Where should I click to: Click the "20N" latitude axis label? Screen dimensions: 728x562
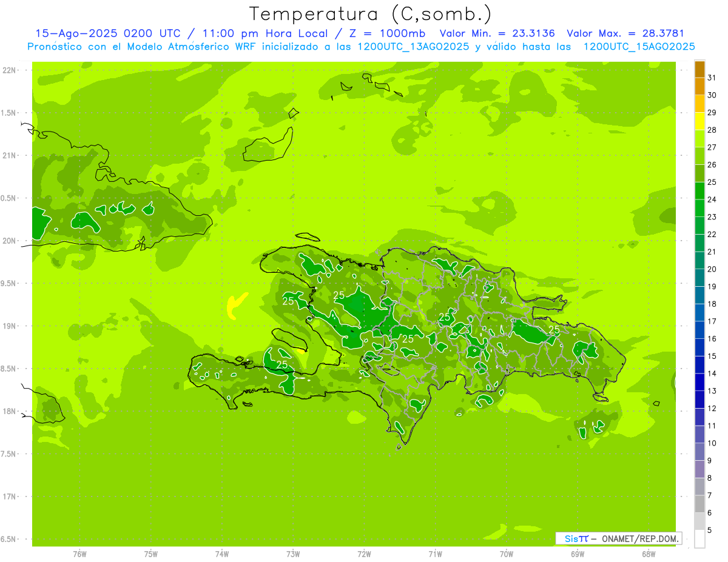[10, 241]
